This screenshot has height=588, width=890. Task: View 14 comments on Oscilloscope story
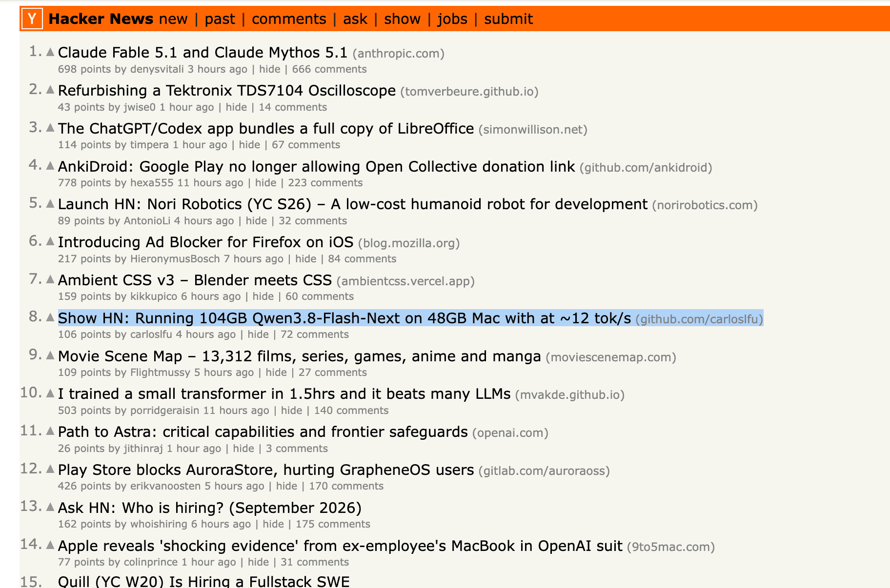tap(293, 107)
